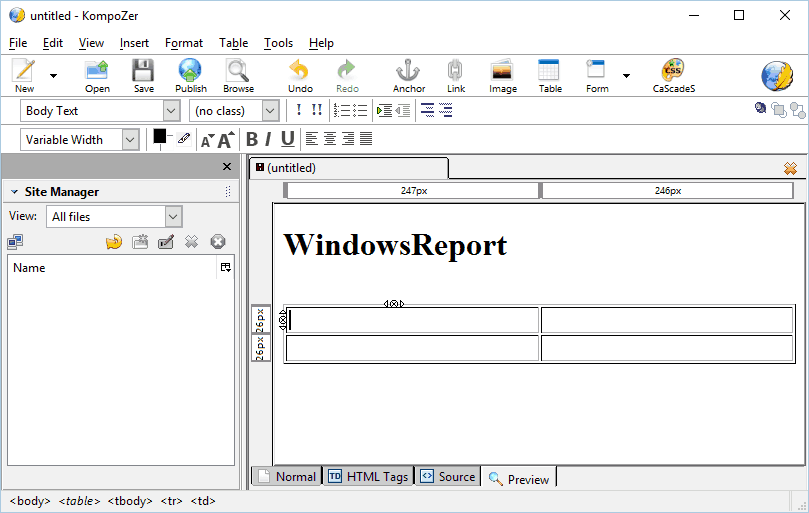Align text right
Viewport: 809px width, 513px height.
[x=348, y=139]
